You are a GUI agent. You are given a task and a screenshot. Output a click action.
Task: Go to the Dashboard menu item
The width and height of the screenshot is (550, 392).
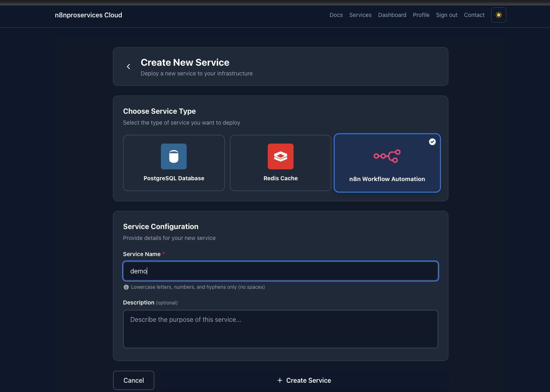[x=392, y=15]
